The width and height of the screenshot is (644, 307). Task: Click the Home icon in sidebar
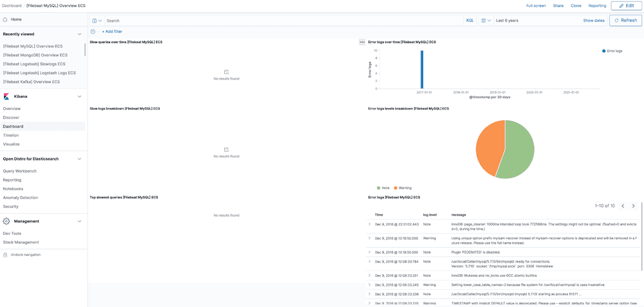point(5,19)
